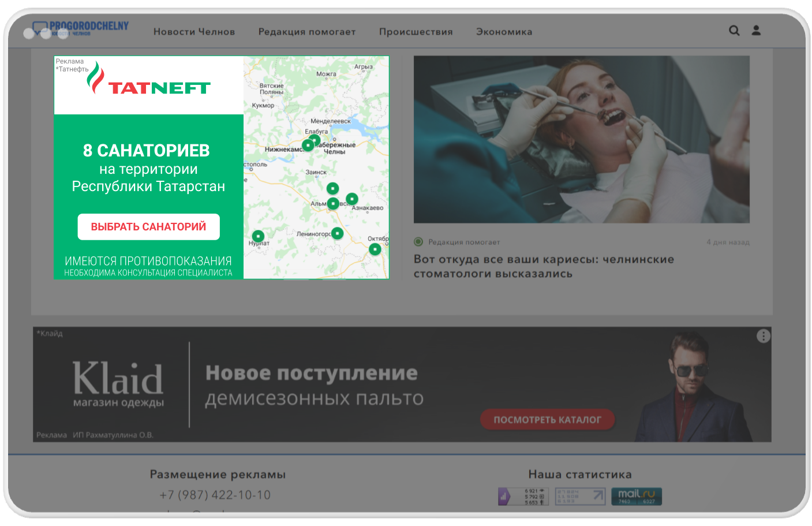This screenshot has width=812, height=526.
Task: Click the ВЫБРАТЬ САНАТОРИЙ button
Action: coord(148,227)
